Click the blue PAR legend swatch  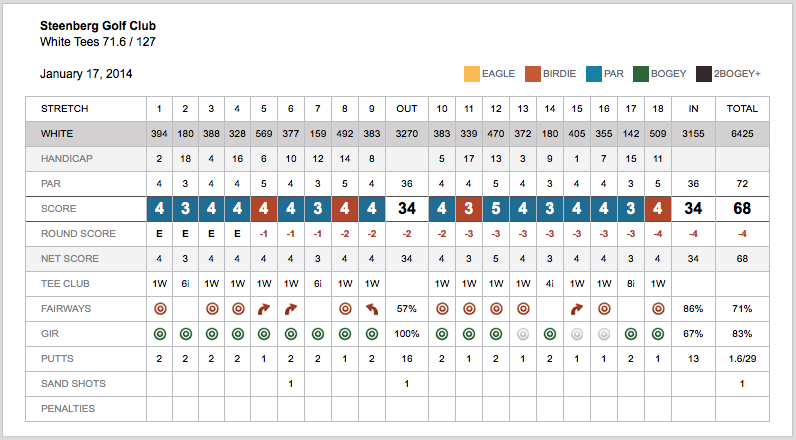click(593, 73)
